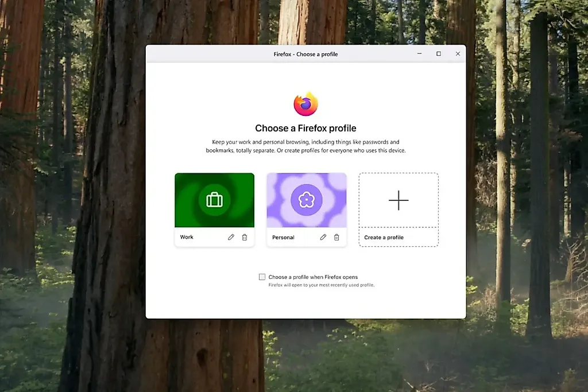This screenshot has height=392, width=588.
Task: Close the Choose a profile window
Action: 458,53
